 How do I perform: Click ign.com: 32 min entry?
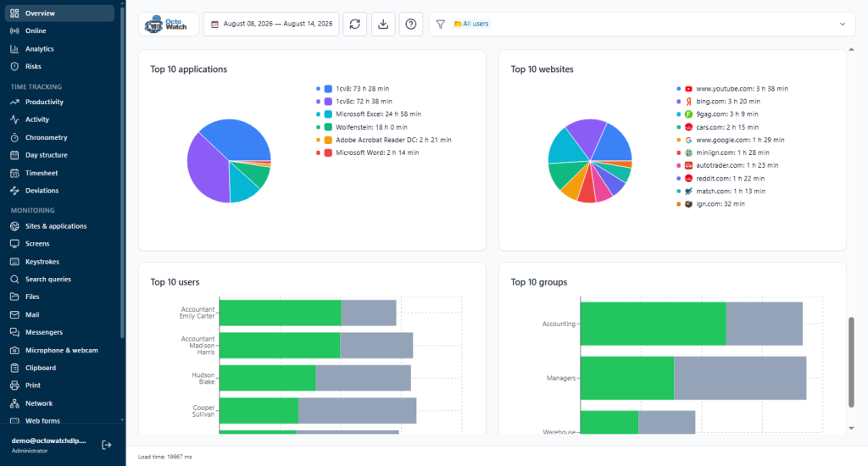(711, 203)
